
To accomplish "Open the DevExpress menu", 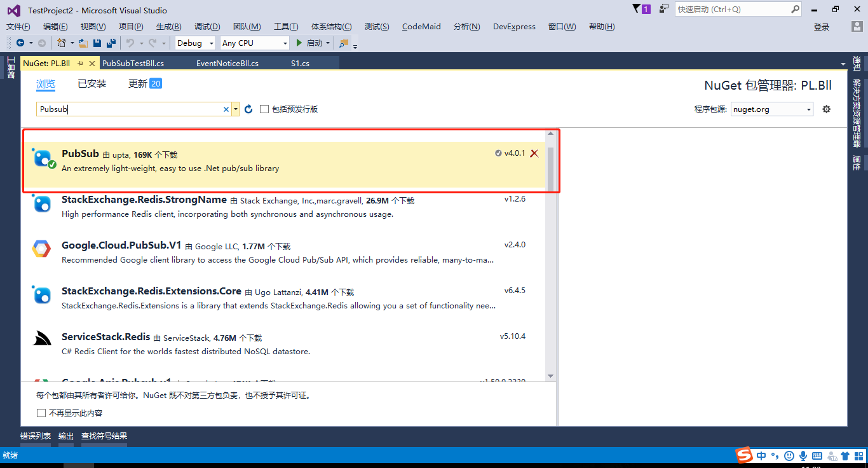I will 514,27.
